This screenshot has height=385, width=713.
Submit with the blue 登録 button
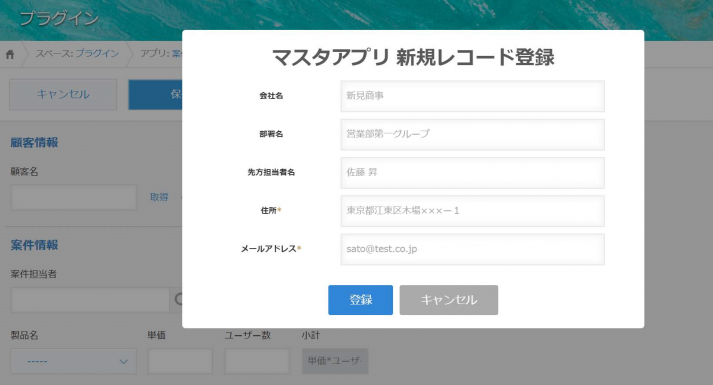coord(361,300)
